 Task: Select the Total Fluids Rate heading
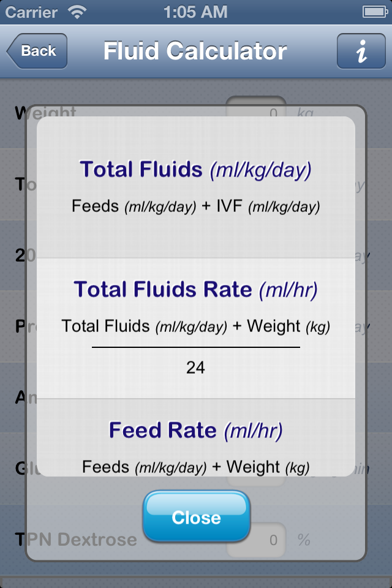coord(196,290)
